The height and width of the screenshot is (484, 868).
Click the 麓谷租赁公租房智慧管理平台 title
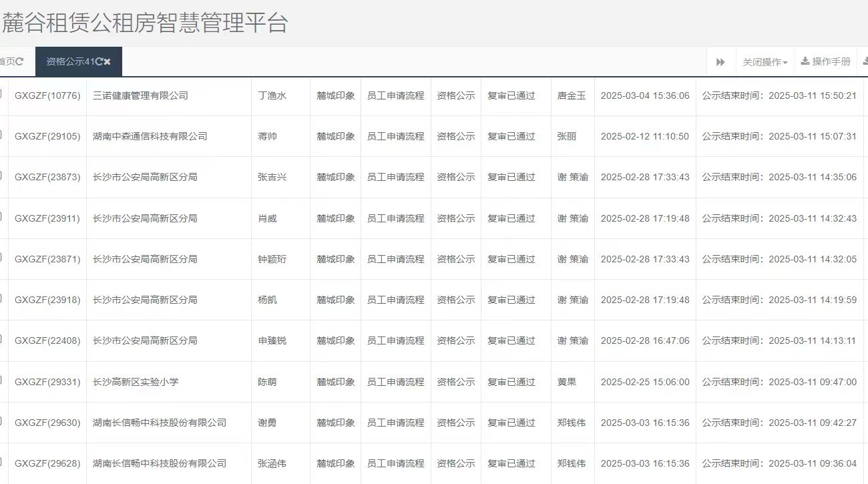coord(146,22)
